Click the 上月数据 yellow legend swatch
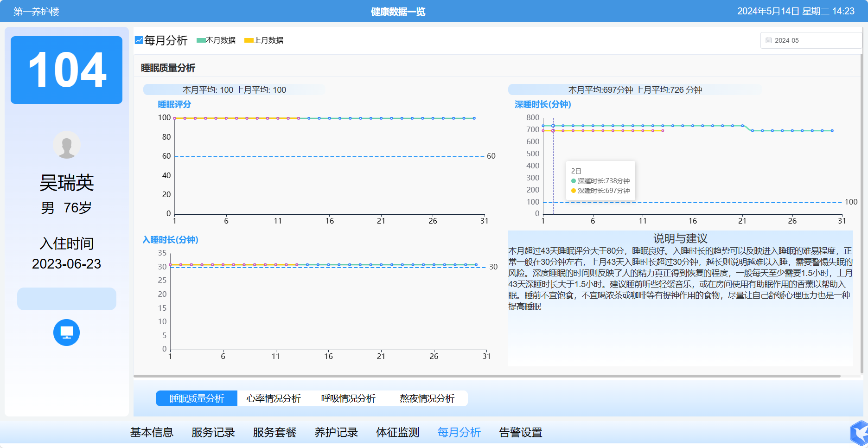Viewport: 868px width, 448px height. (x=249, y=40)
